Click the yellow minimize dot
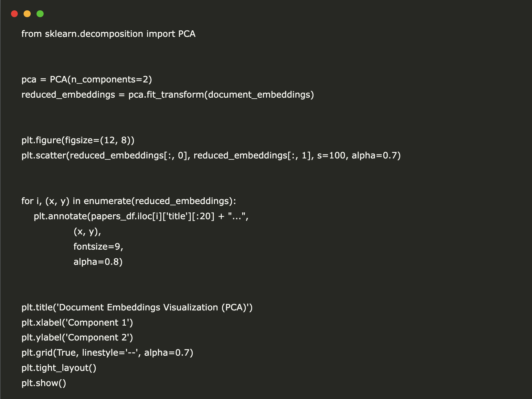 tap(27, 14)
